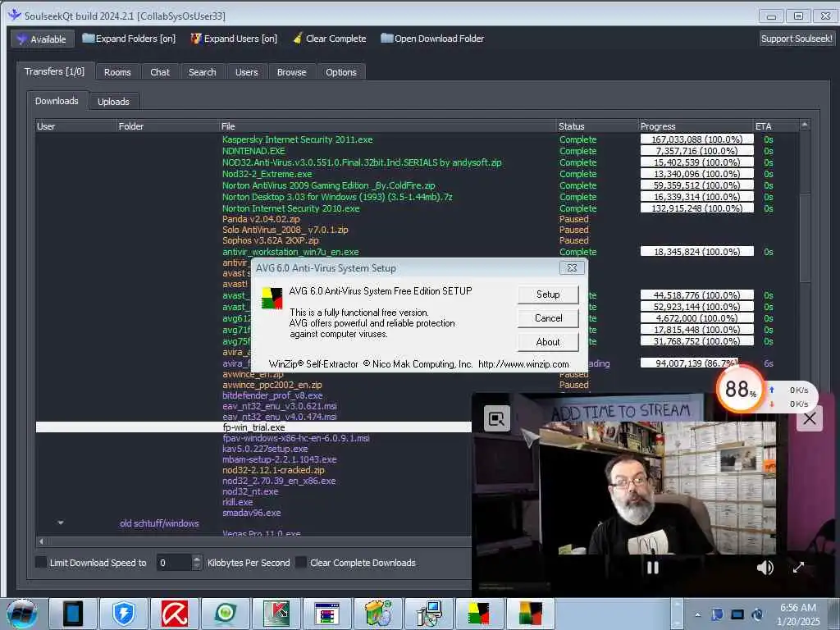
Task: Close the video overlay with X
Action: 810,418
